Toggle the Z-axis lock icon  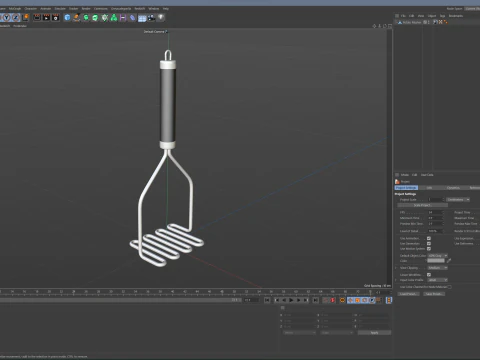(x=16, y=18)
